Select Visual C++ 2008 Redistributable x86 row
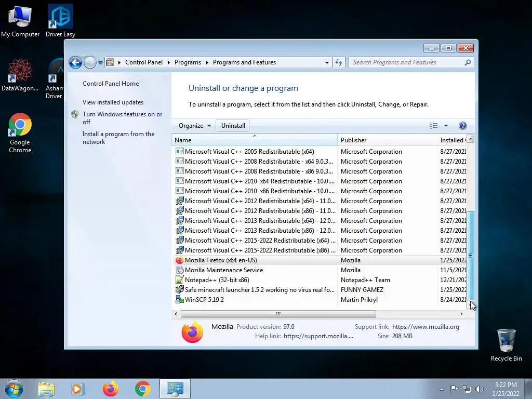This screenshot has height=399, width=532. pos(319,171)
